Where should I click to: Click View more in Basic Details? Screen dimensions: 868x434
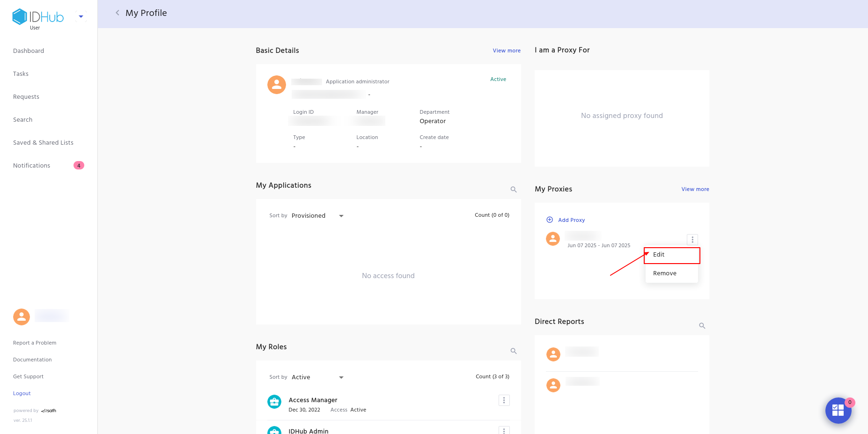tap(507, 51)
